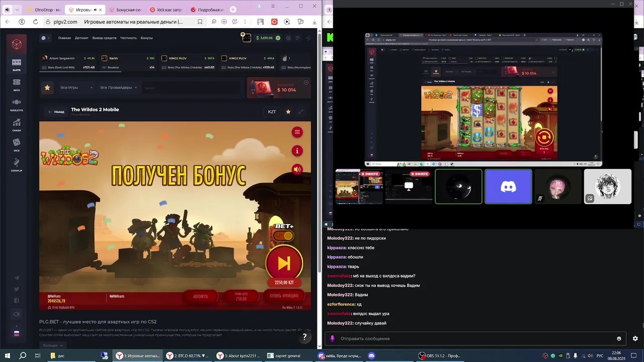Toggle the BET+ switch
This screenshot has height=362, width=644.
click(x=283, y=236)
